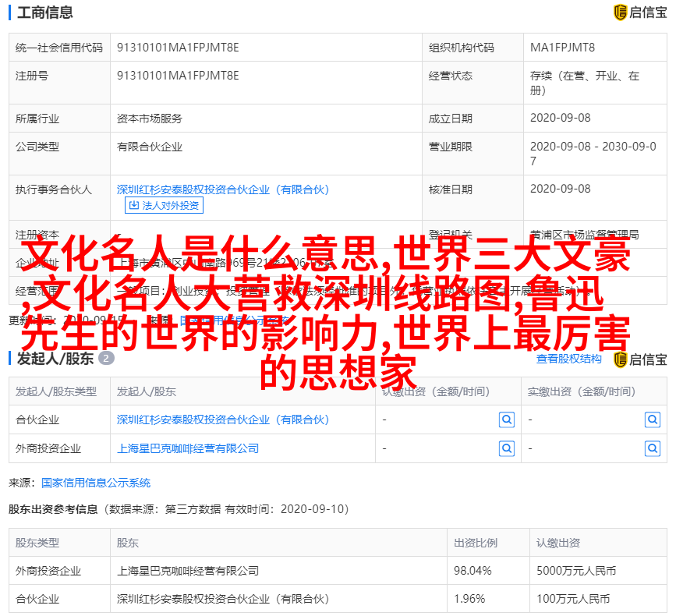Open search icon for 上海星巴克 认缴出资
This screenshot has width=676, height=616.
coord(507,449)
